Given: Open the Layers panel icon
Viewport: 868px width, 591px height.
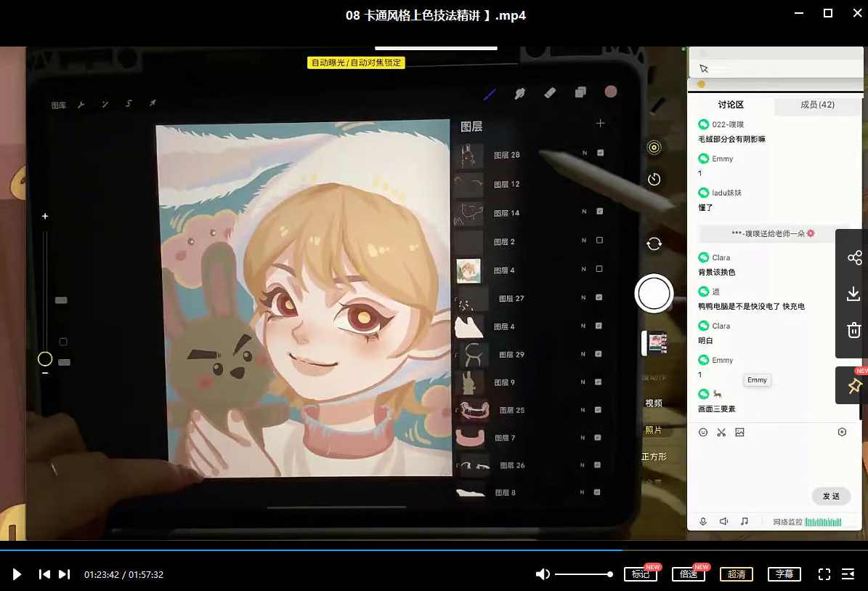Looking at the screenshot, I should tap(580, 93).
